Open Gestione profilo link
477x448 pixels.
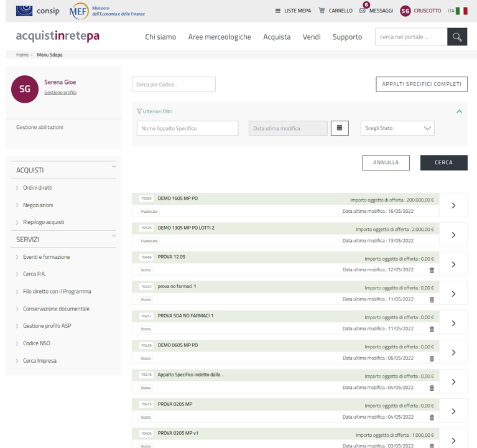click(x=60, y=93)
